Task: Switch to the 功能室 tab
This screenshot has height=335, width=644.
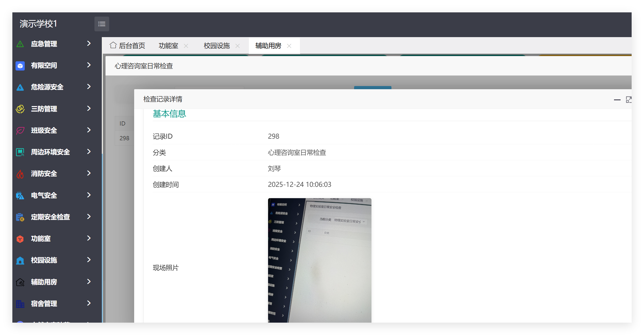Action: (168, 46)
